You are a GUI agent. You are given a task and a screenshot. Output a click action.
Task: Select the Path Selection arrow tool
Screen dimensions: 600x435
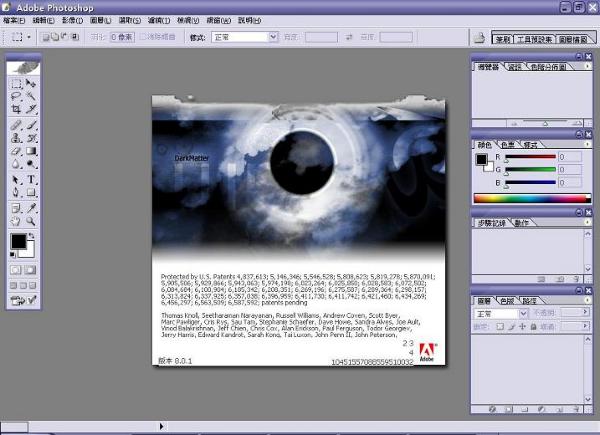coord(16,179)
